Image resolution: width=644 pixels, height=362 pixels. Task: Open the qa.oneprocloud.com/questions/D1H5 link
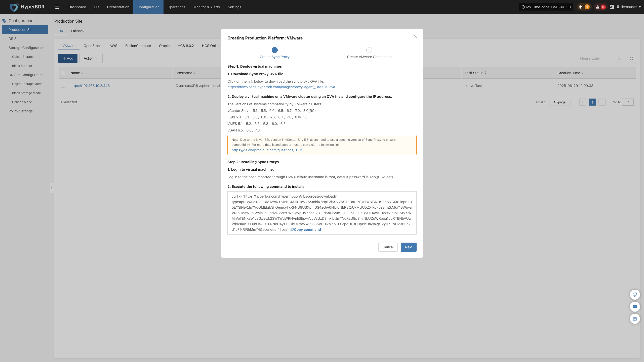coord(267,150)
